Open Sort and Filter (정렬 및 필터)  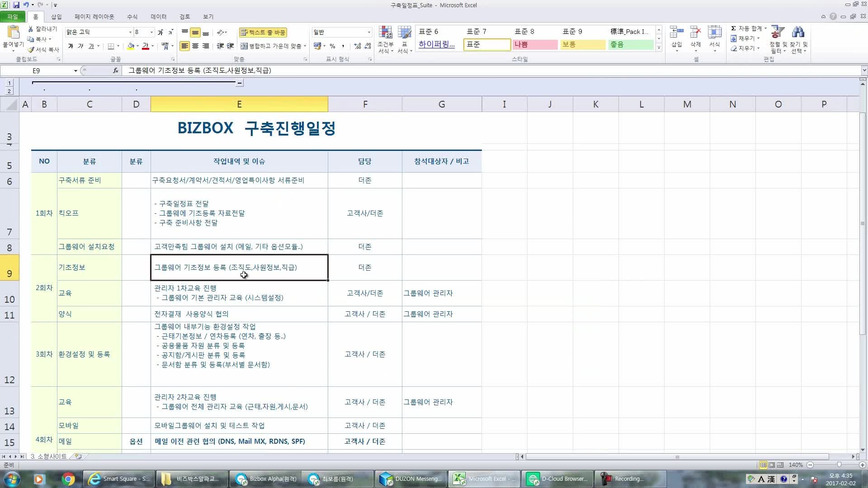pyautogui.click(x=778, y=39)
